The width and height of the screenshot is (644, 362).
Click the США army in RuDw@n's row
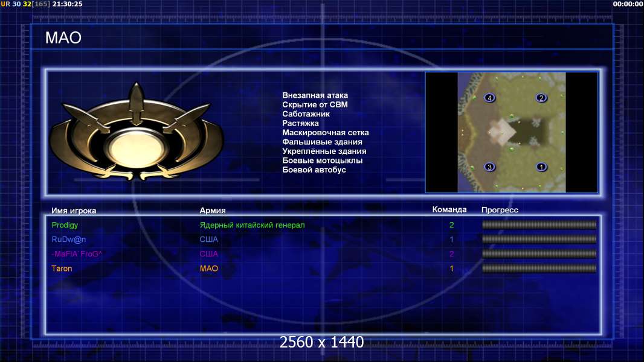pyautogui.click(x=208, y=240)
